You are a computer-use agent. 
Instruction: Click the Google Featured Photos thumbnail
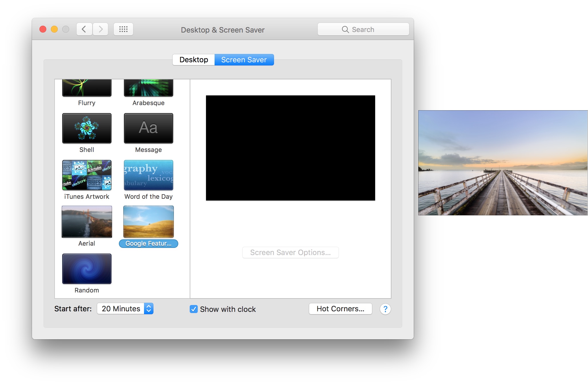[x=148, y=222]
